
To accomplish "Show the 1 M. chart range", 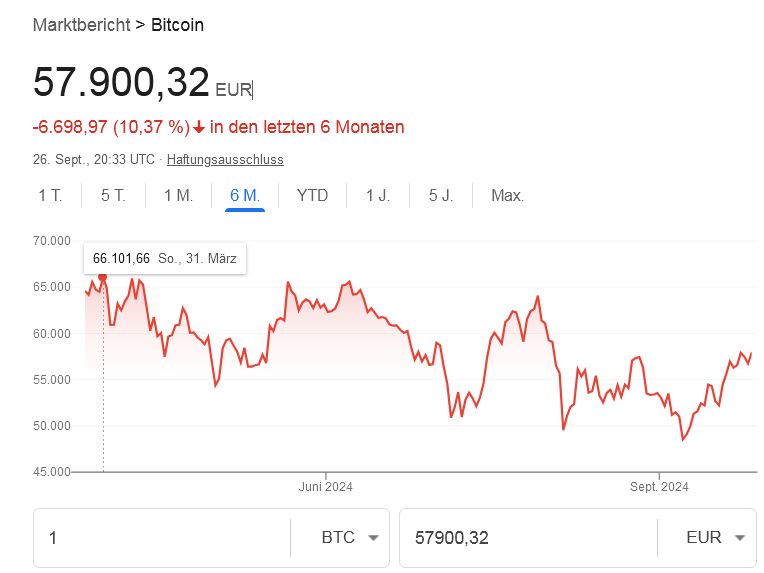I will [178, 195].
